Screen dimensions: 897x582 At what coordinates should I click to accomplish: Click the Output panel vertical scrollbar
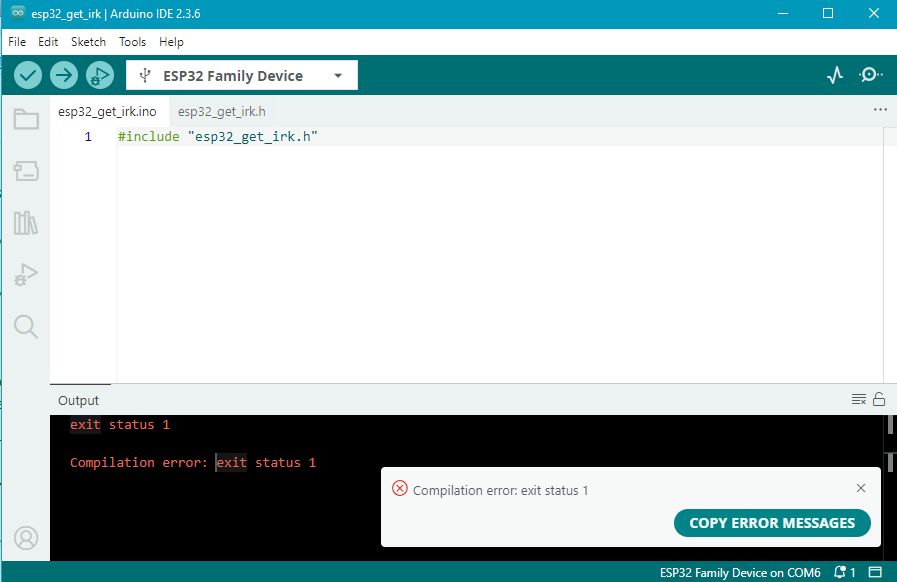coord(890,444)
